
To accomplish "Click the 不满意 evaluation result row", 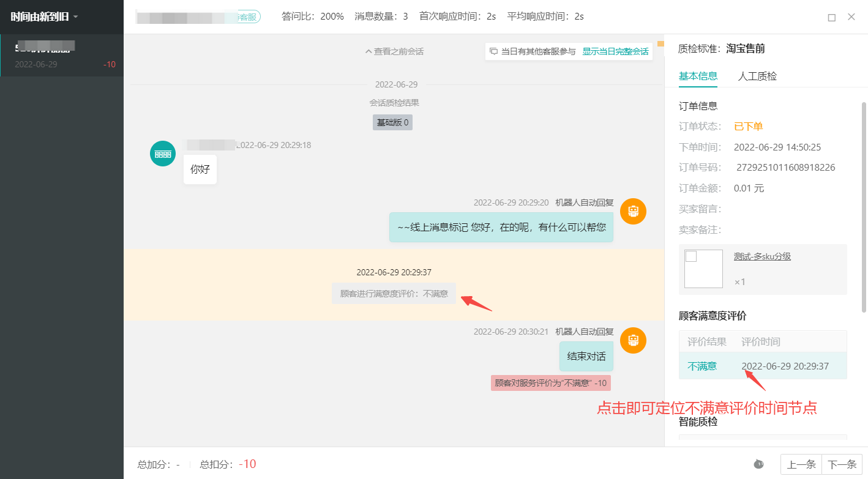I will [763, 366].
